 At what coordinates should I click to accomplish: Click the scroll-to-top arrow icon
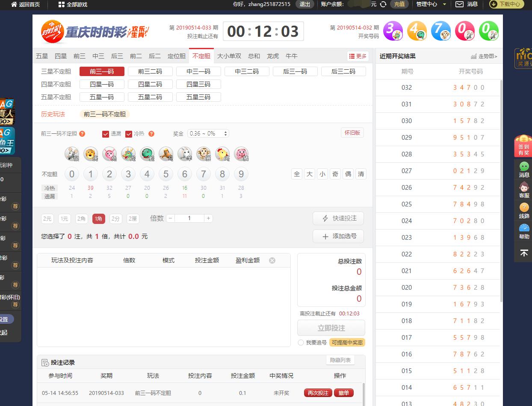tap(524, 253)
